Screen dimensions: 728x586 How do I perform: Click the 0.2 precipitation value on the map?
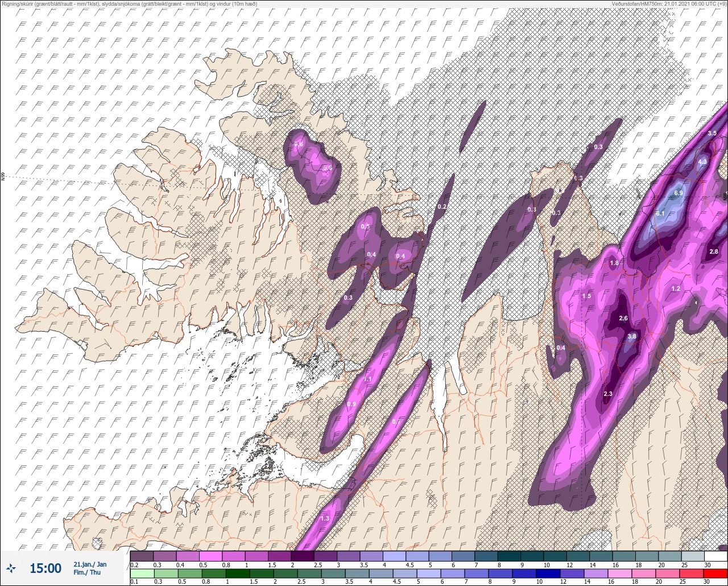(442, 207)
